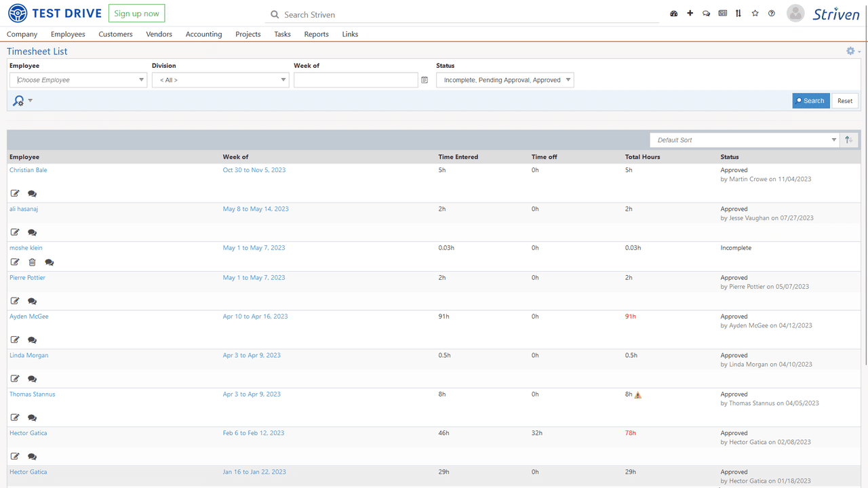Open the dashboard speedometer icon
Image resolution: width=868 pixels, height=488 pixels.
pyautogui.click(x=673, y=13)
